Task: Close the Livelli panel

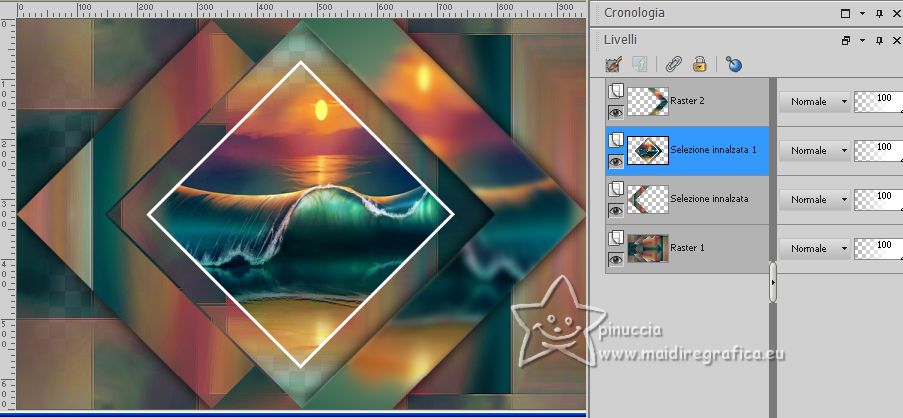Action: pos(896,40)
